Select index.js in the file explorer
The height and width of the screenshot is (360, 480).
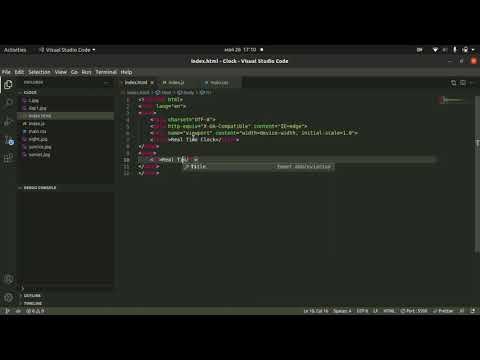pyautogui.click(x=66, y=124)
